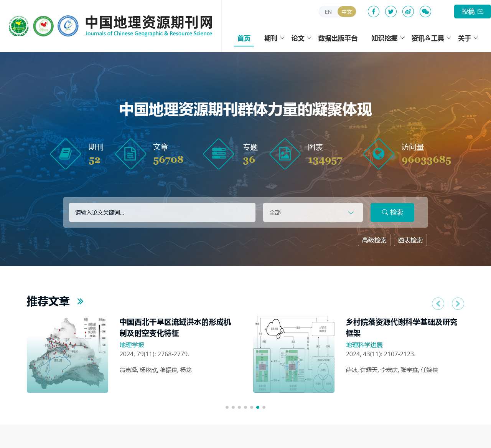
Task: Click the 文章 document icon in banner
Action: [130, 154]
